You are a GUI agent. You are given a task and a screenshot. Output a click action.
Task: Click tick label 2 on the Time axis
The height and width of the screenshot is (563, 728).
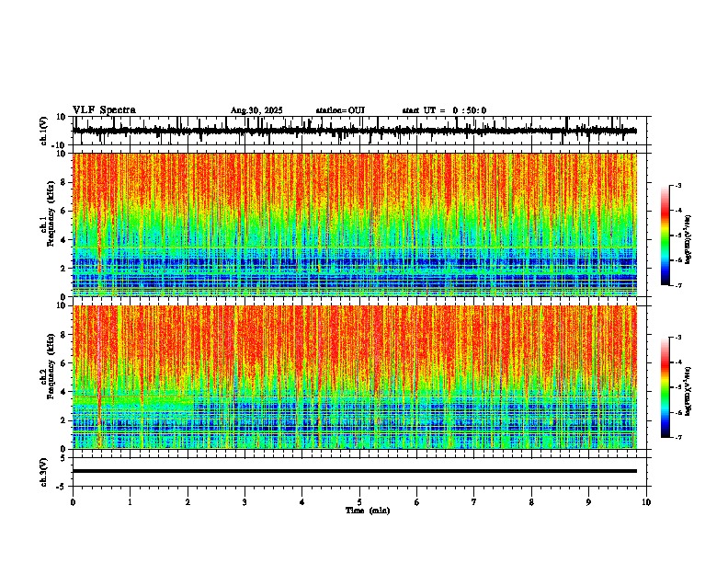[x=188, y=502]
